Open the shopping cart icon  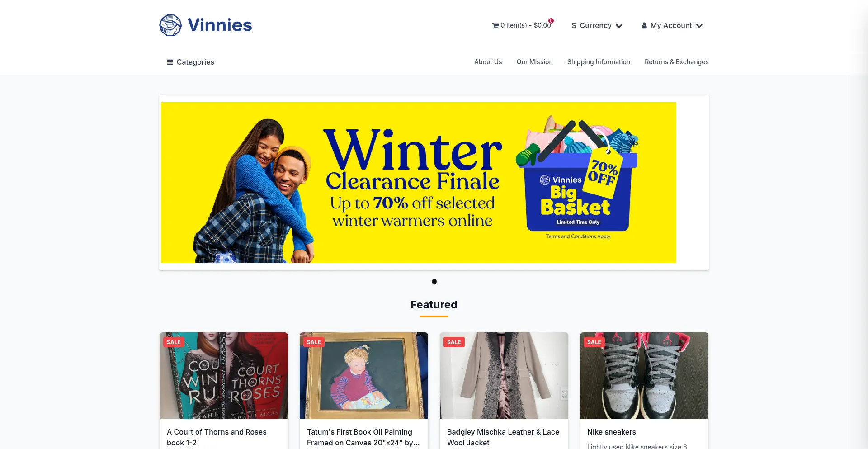coord(495,26)
